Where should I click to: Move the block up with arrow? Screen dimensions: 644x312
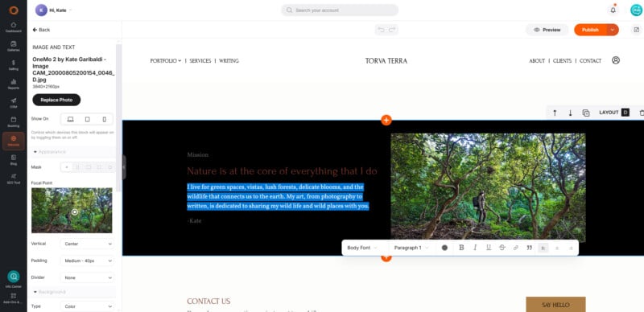click(x=555, y=113)
